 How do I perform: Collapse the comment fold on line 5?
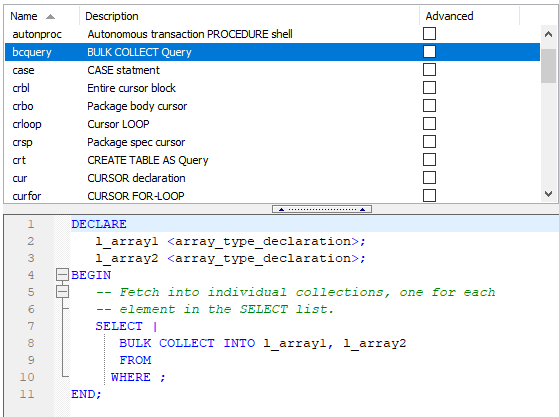pyautogui.click(x=62, y=292)
